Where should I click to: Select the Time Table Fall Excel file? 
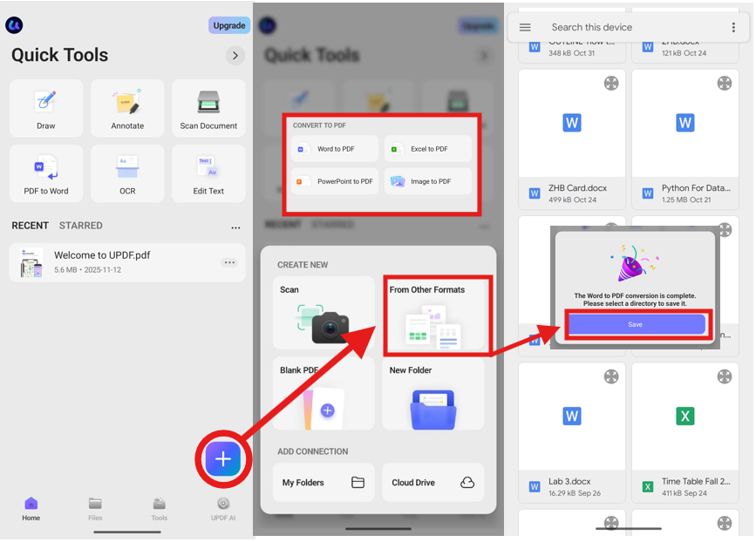(x=685, y=432)
